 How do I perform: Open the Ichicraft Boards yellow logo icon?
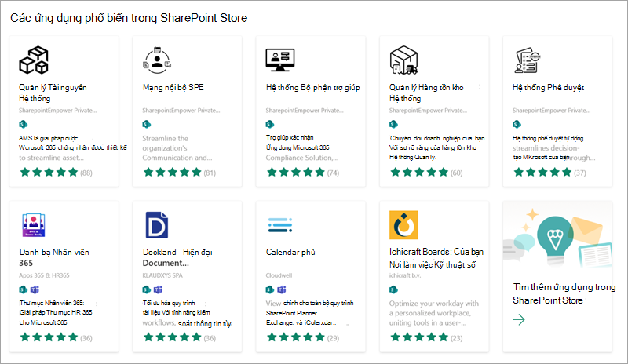click(403, 225)
